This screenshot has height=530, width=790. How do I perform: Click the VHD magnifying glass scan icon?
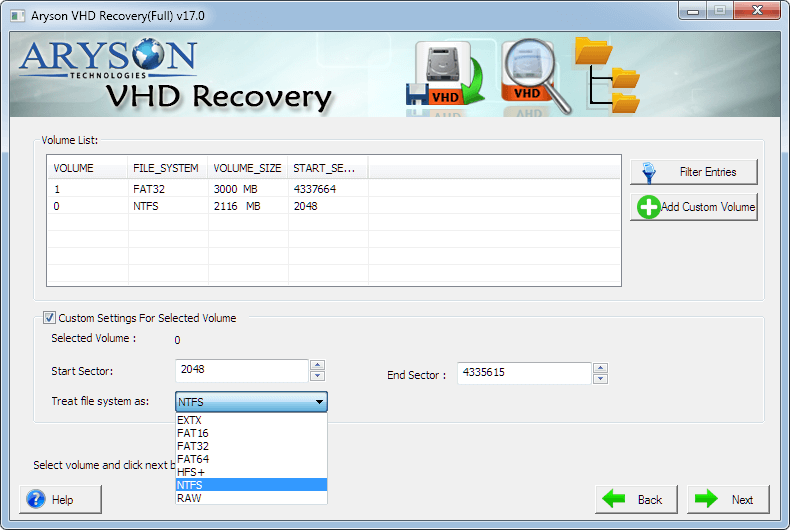535,76
